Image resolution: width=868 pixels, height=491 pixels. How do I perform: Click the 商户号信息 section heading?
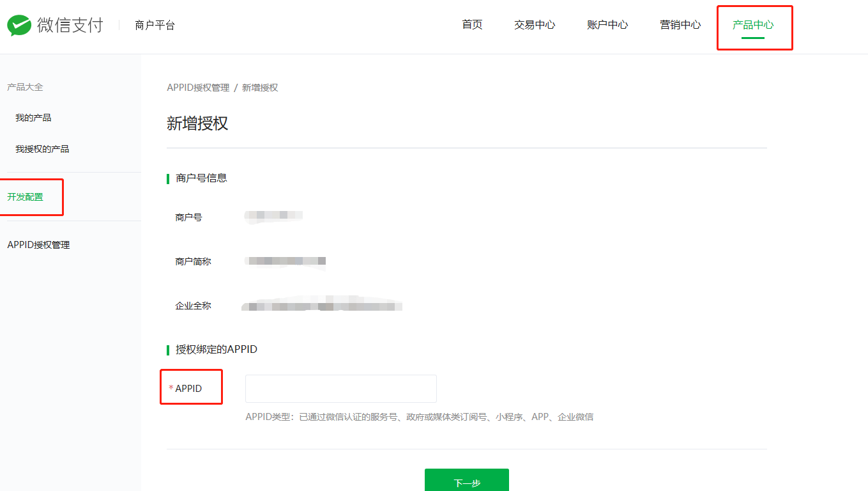(201, 178)
